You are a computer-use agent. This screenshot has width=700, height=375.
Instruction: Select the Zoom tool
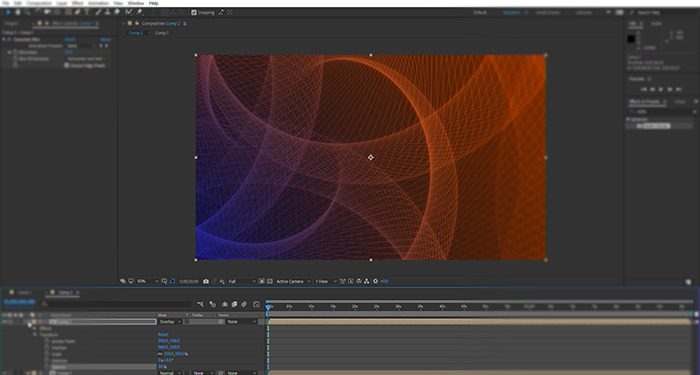click(27, 12)
